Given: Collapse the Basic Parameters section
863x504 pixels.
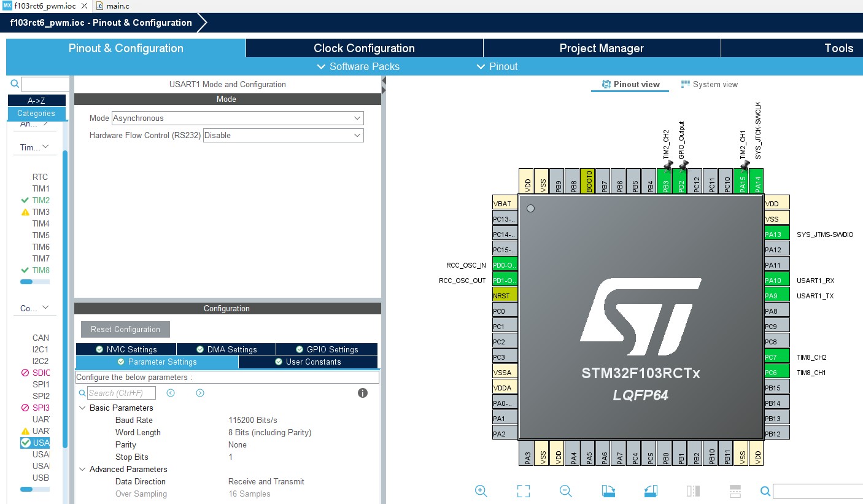Looking at the screenshot, I should coord(83,408).
